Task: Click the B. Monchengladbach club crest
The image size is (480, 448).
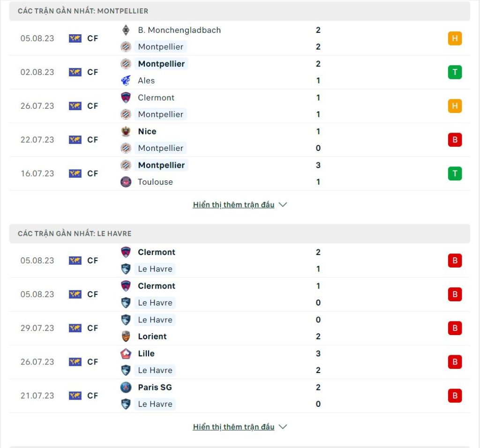Action: (x=126, y=30)
